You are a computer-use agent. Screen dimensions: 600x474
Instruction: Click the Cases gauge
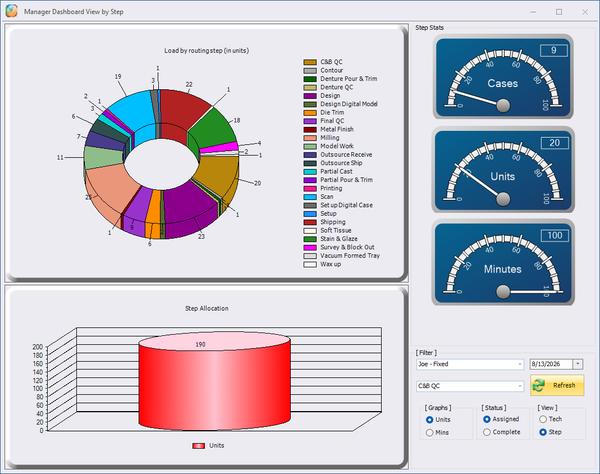(503, 77)
